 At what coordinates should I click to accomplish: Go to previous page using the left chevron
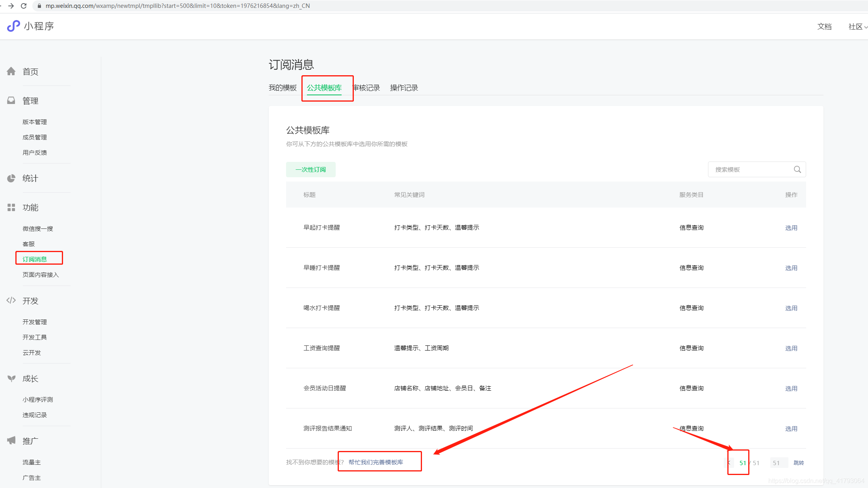point(729,463)
